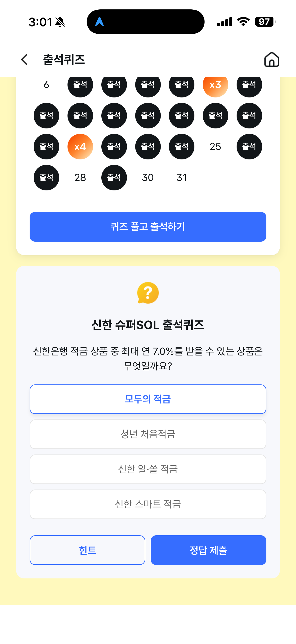Select answer 신한 알·쏠 적금
296x644 pixels.
click(x=148, y=469)
